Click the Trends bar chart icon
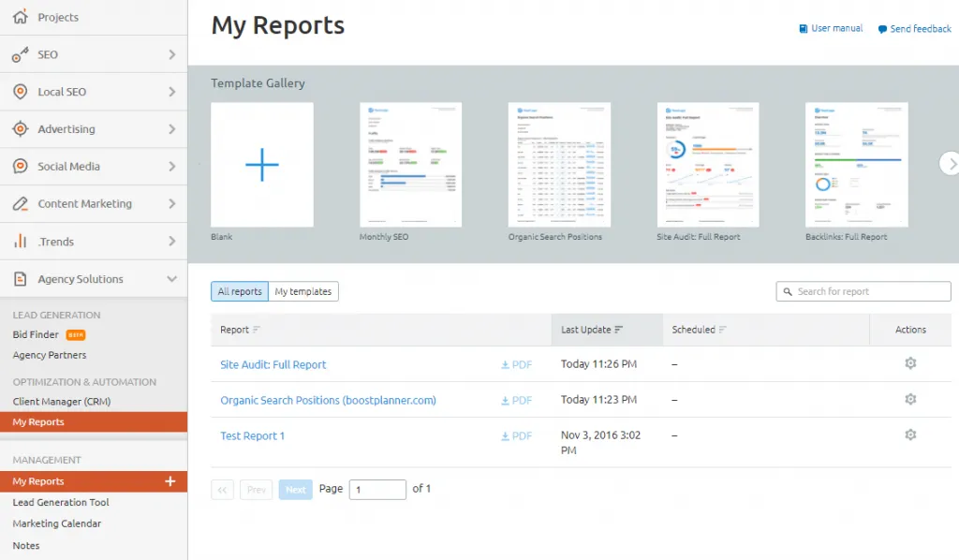Image resolution: width=959 pixels, height=560 pixels. (x=21, y=241)
